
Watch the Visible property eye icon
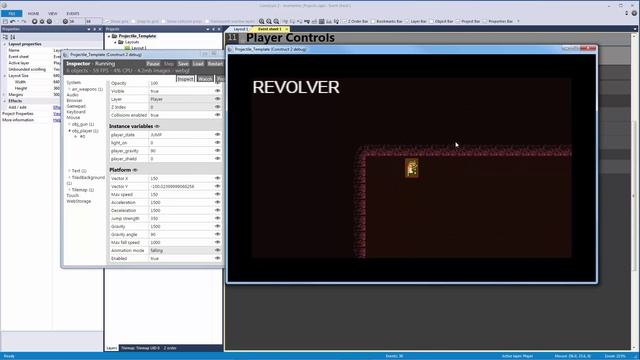coord(218,91)
